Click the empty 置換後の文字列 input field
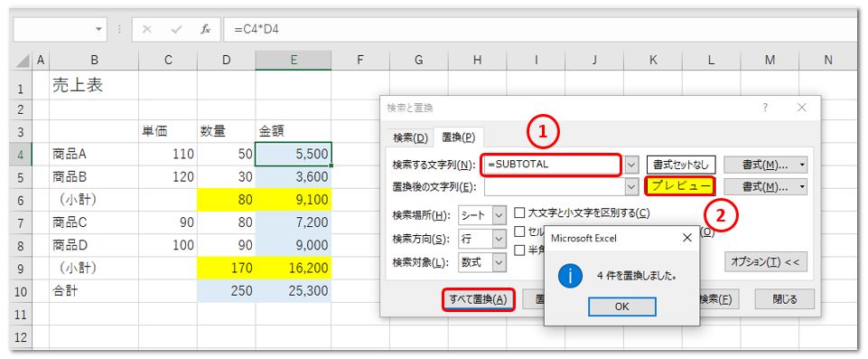 555,187
